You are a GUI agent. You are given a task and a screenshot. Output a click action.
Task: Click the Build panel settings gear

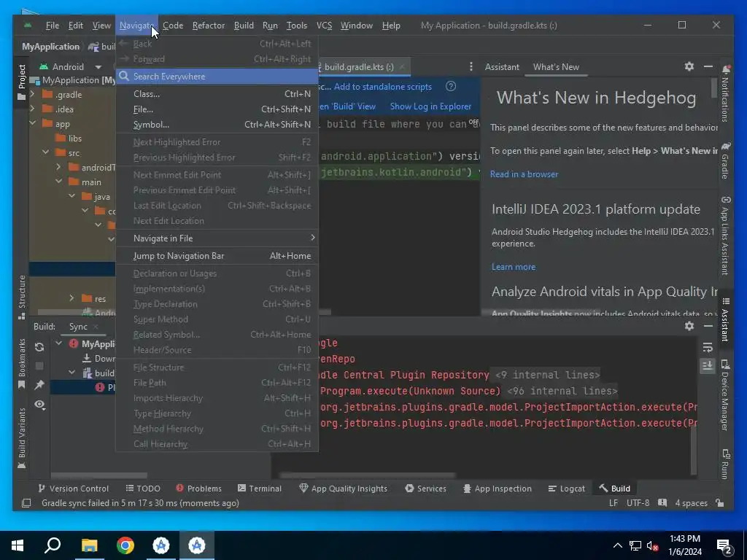coord(689,326)
